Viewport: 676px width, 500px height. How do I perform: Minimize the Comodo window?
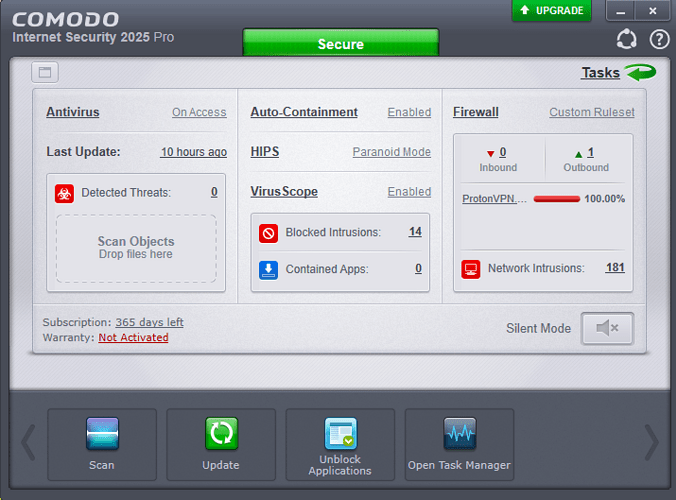point(620,11)
